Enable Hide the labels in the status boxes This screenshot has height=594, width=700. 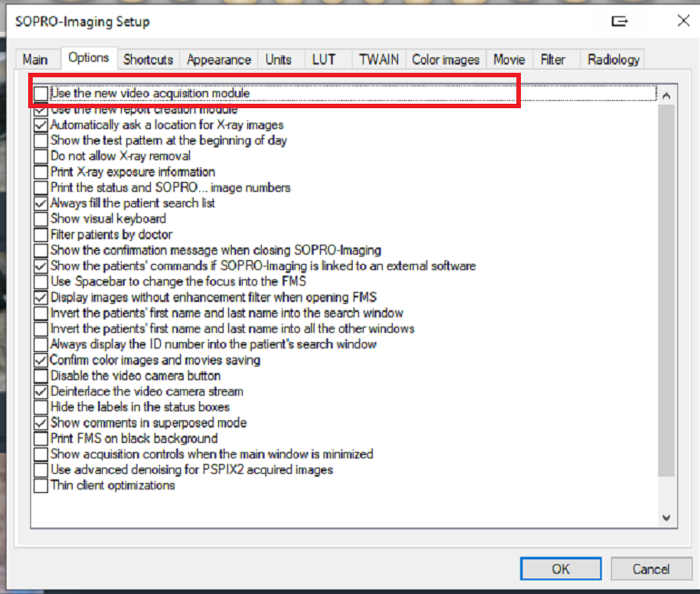pos(41,408)
